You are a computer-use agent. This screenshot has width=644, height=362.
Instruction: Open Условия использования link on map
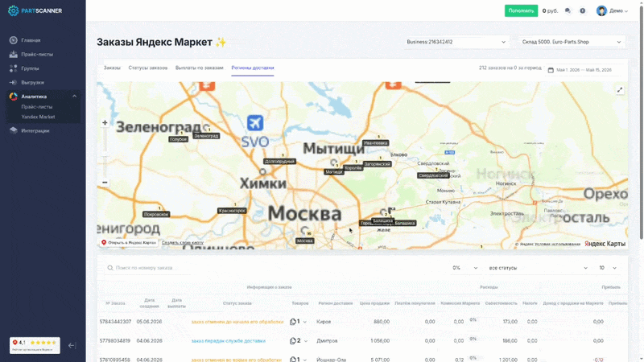(557, 244)
